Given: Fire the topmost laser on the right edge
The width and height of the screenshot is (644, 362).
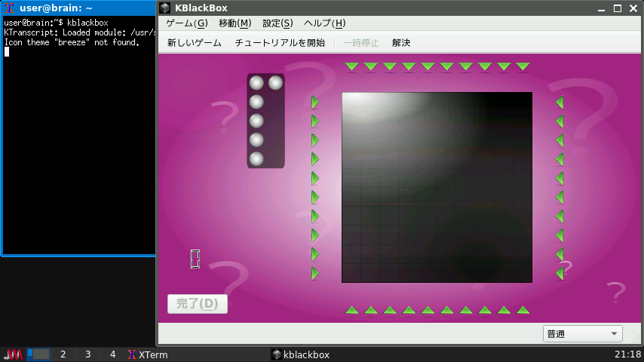Looking at the screenshot, I should (x=560, y=102).
